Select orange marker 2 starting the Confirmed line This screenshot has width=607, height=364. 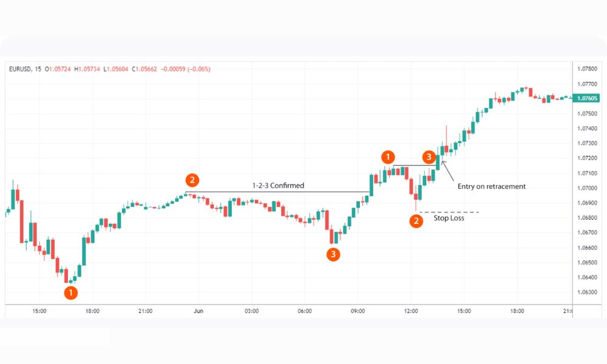tap(192, 180)
